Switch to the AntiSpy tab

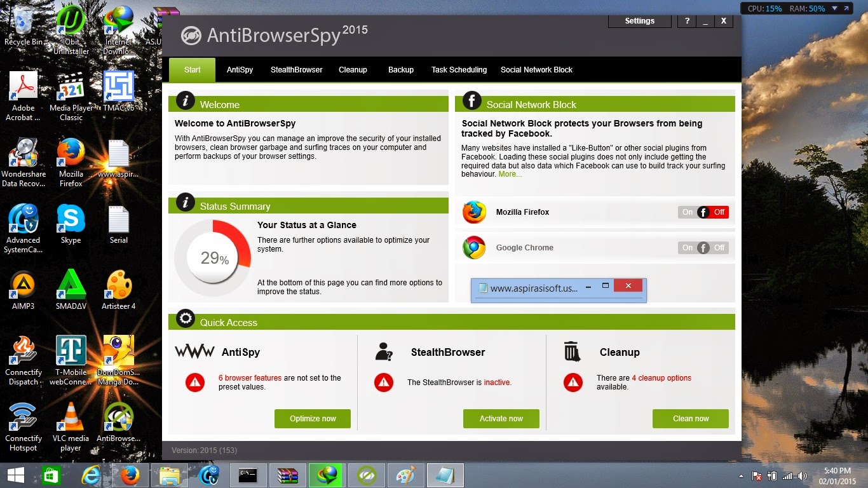pyautogui.click(x=240, y=70)
